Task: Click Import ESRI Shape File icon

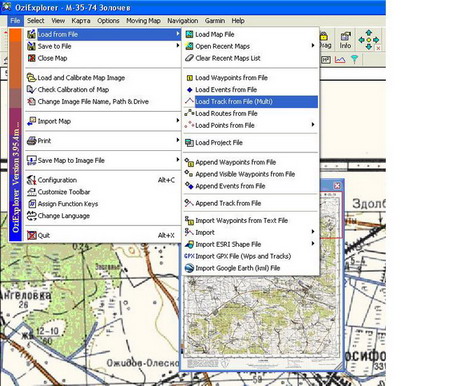Action: click(x=189, y=244)
